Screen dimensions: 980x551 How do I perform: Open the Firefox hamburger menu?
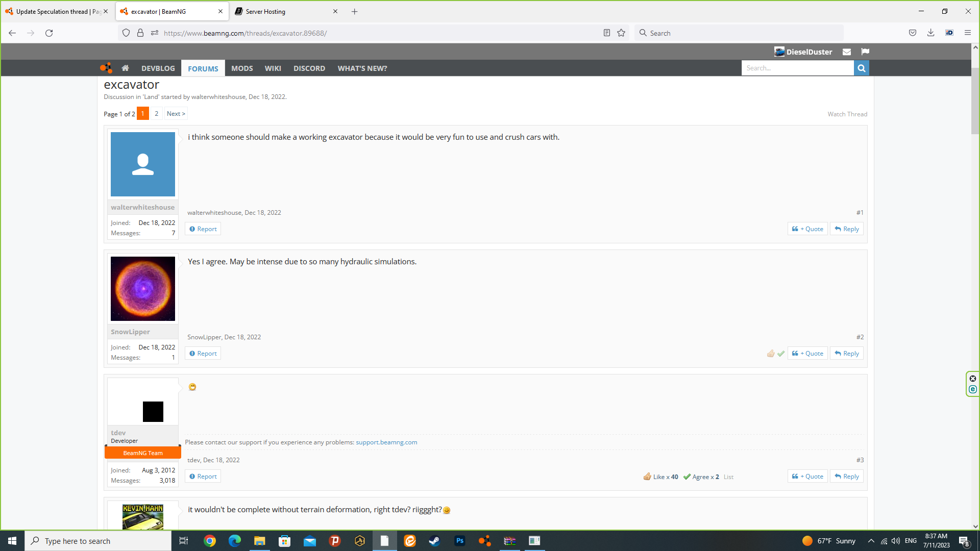pyautogui.click(x=968, y=33)
